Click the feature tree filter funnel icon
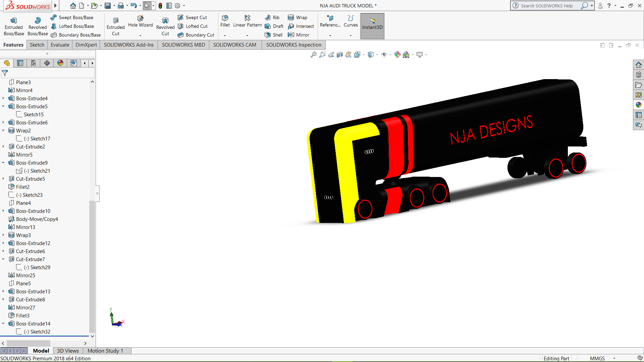644x362 pixels. [x=5, y=73]
